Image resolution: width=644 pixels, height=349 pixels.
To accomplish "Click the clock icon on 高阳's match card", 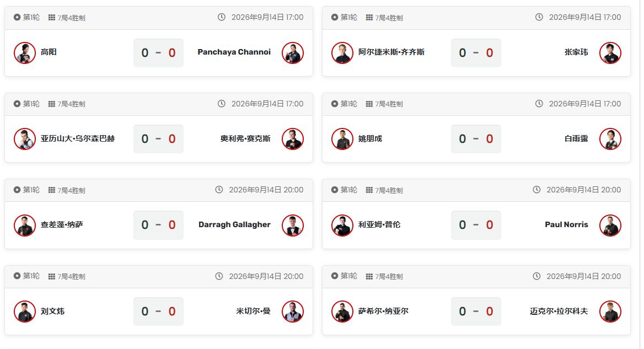I will click(222, 17).
